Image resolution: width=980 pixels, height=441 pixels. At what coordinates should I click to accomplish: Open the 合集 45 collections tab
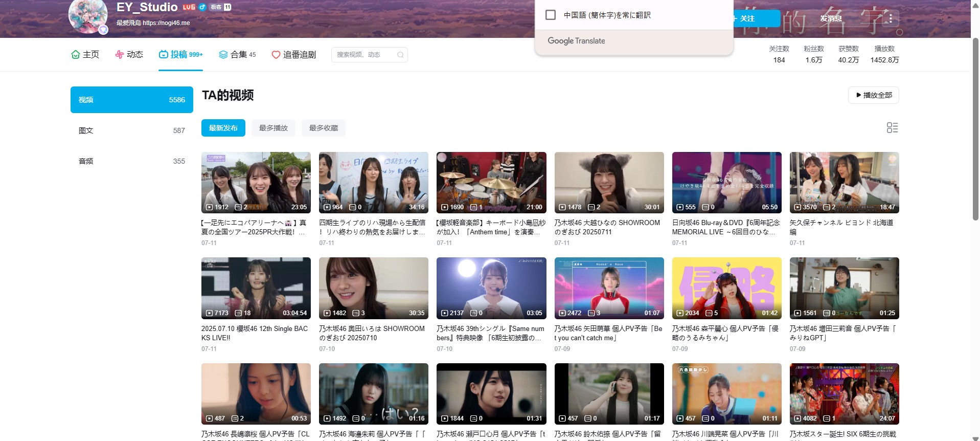237,54
